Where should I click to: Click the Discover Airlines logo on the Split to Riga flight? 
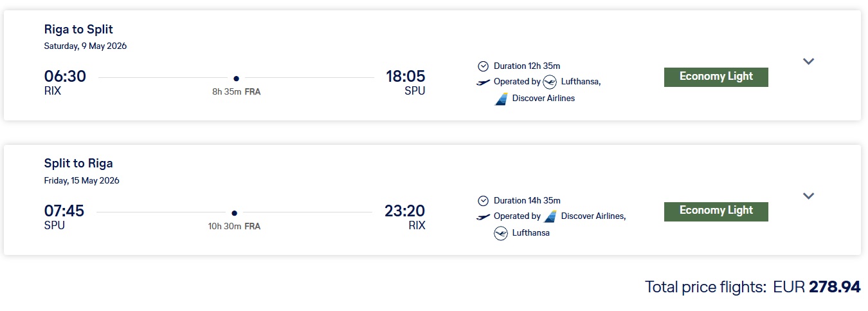click(x=550, y=216)
